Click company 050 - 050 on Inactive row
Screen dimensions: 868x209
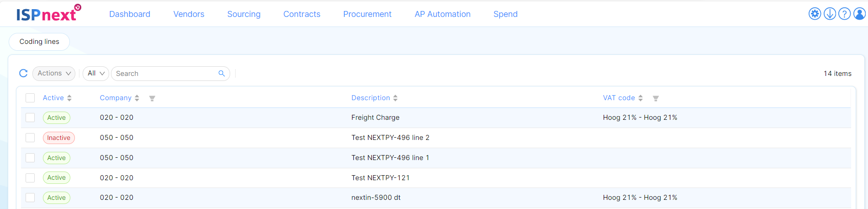(x=117, y=138)
